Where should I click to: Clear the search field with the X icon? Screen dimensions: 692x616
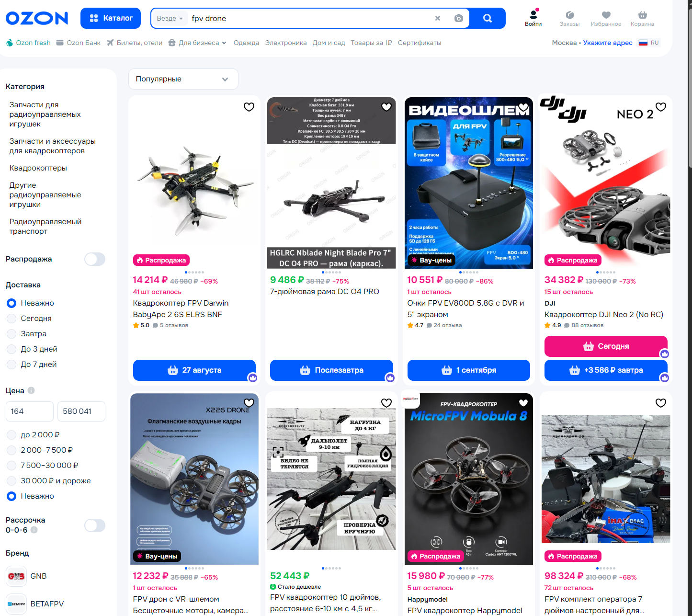[x=437, y=18]
